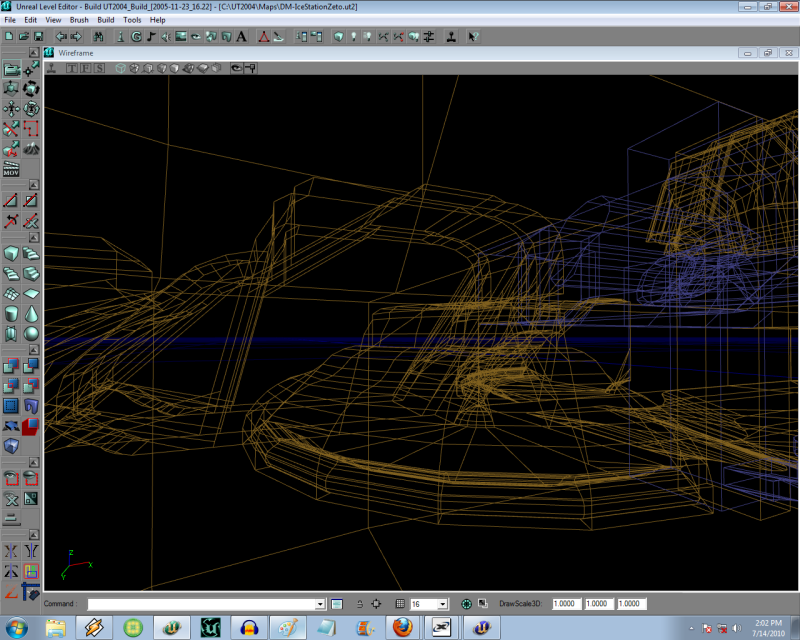Choose the Actor Scaling tool
800x640 pixels.
[x=11, y=89]
